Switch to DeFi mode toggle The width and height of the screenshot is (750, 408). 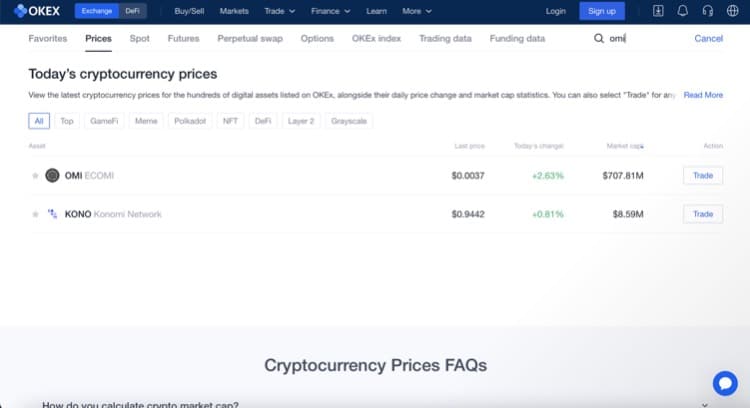click(x=133, y=11)
